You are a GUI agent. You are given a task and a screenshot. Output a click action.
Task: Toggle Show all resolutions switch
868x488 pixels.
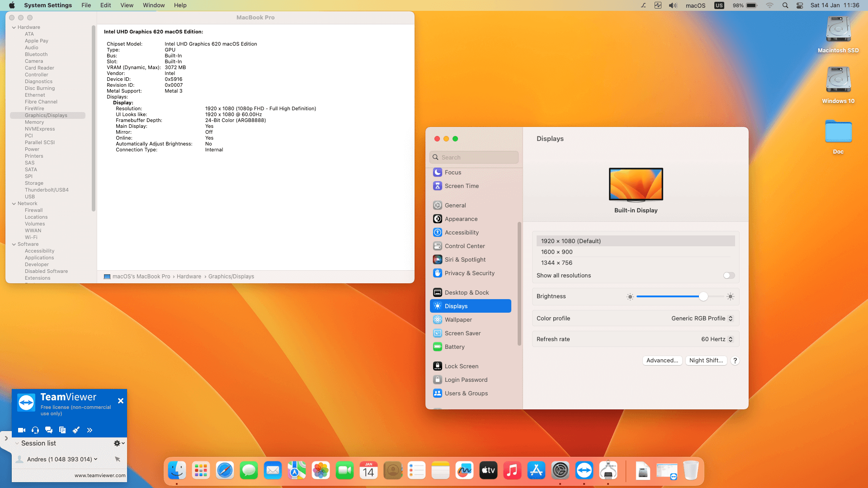[x=729, y=276]
